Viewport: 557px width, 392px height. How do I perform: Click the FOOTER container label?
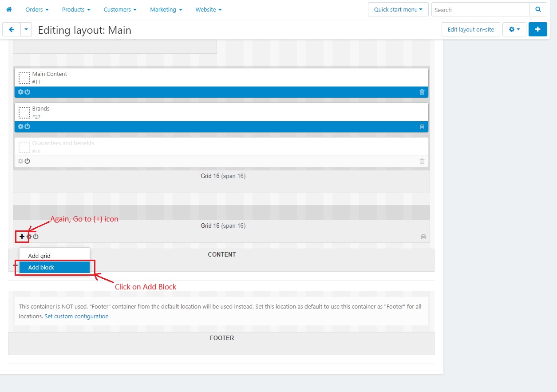coord(222,338)
